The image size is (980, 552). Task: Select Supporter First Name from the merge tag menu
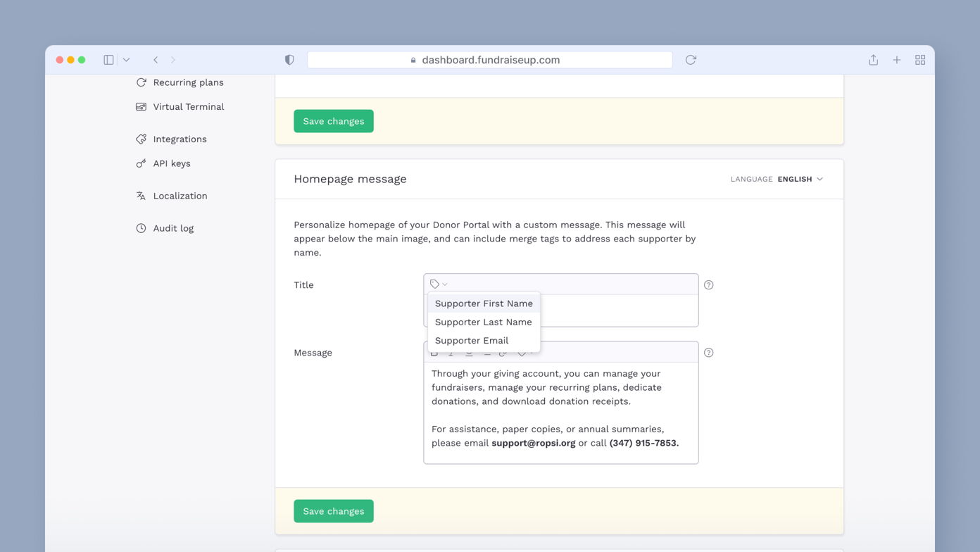484,303
